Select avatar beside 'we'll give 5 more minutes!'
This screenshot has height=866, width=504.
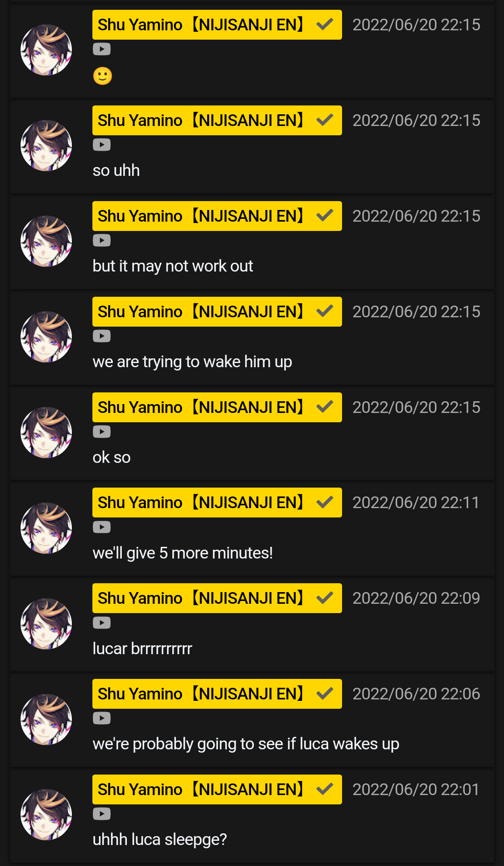46,528
